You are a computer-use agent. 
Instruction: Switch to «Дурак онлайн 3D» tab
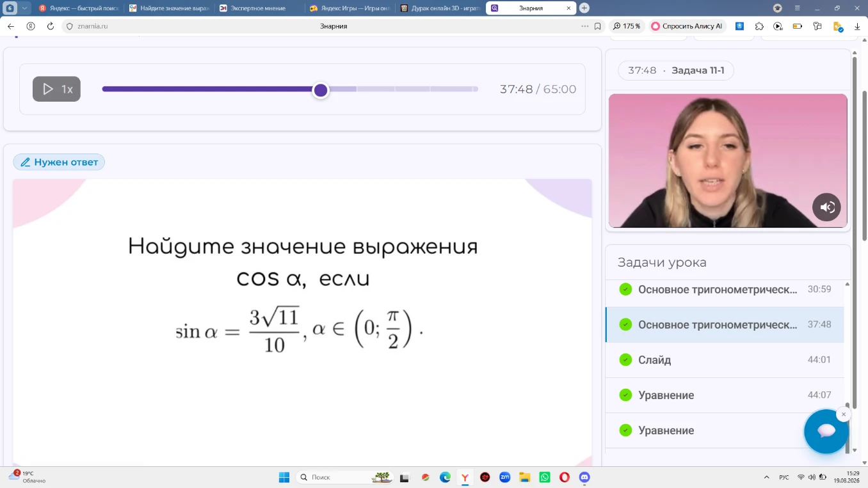click(439, 8)
